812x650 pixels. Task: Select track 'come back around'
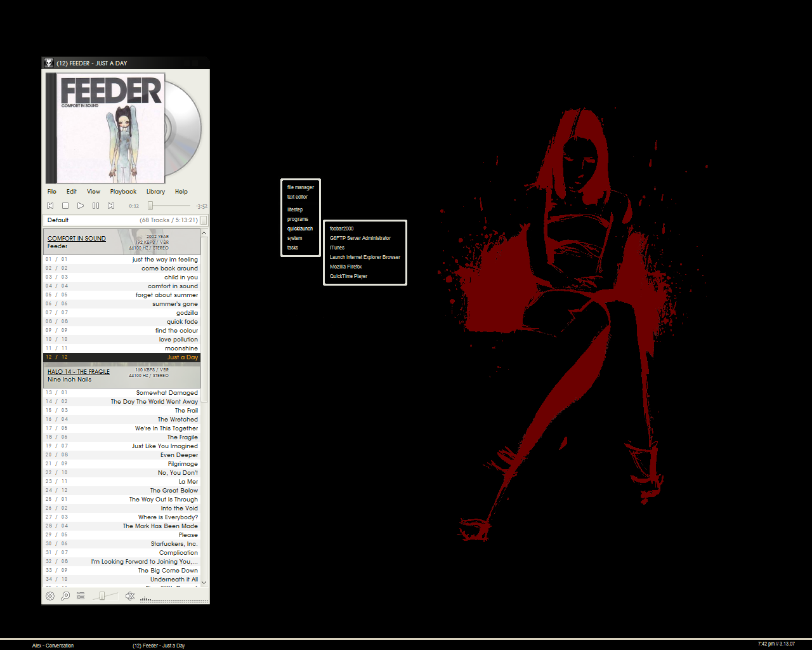122,269
